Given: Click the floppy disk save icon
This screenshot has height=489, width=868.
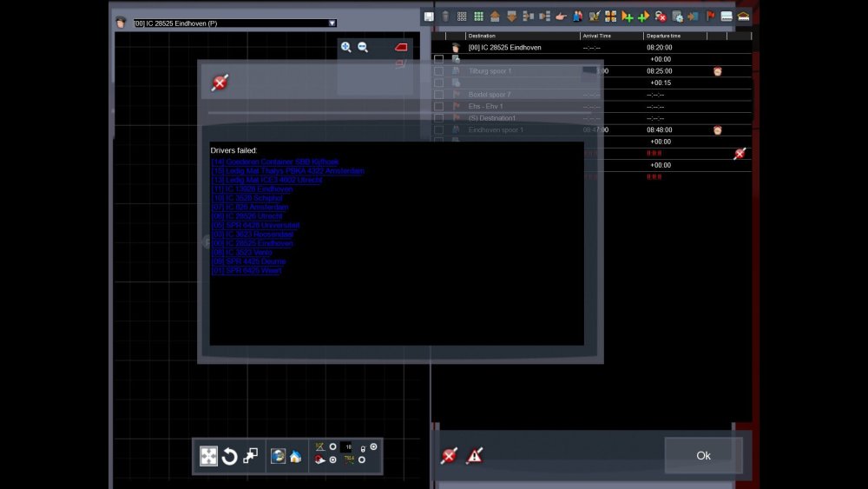Looking at the screenshot, I should point(429,16).
